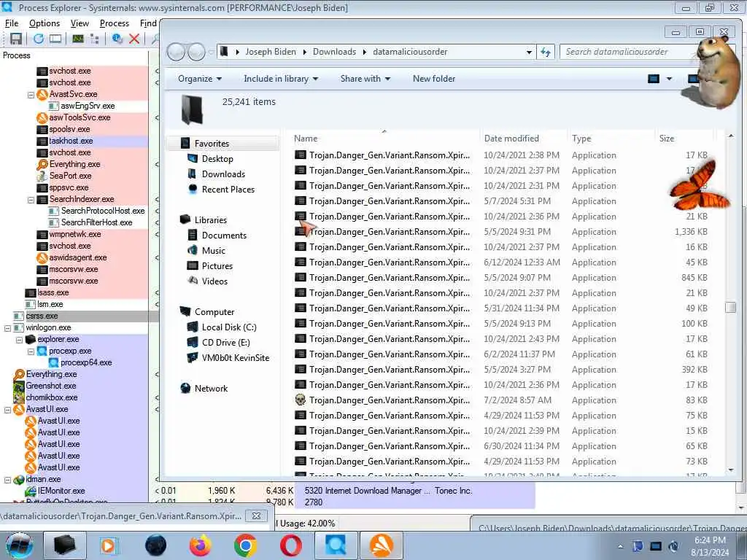Open the File menu in Process Explorer

(x=12, y=23)
